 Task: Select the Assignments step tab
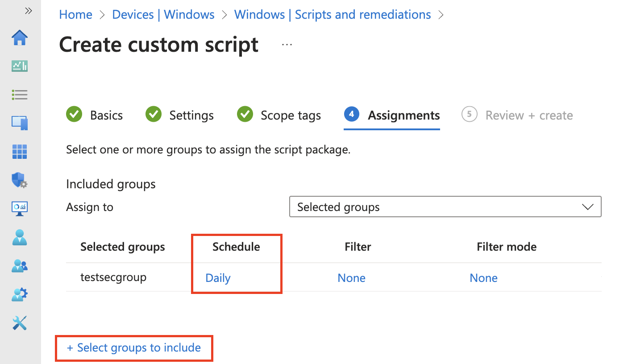[x=392, y=115]
